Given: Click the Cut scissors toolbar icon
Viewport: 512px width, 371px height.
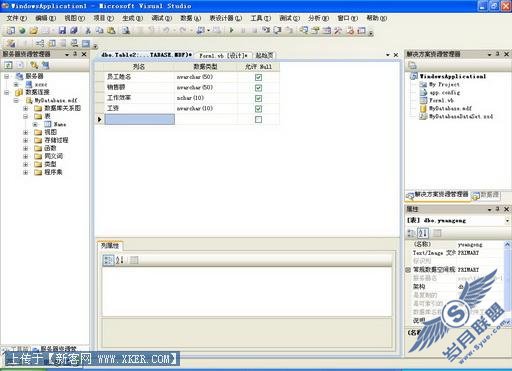Looking at the screenshot, I should [x=88, y=31].
